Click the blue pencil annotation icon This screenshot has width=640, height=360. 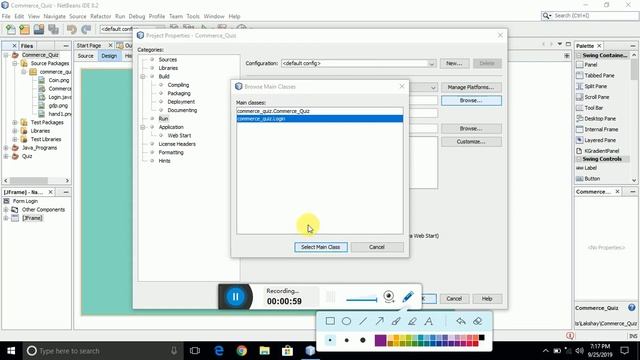[408, 297]
